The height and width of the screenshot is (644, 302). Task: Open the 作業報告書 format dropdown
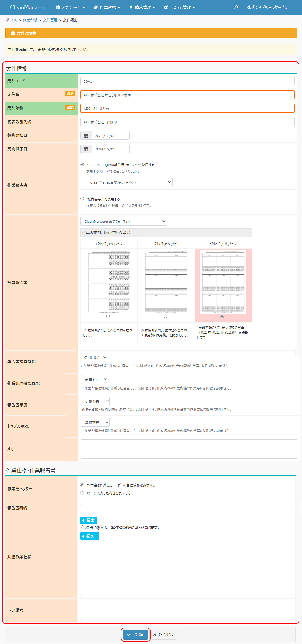point(129,182)
